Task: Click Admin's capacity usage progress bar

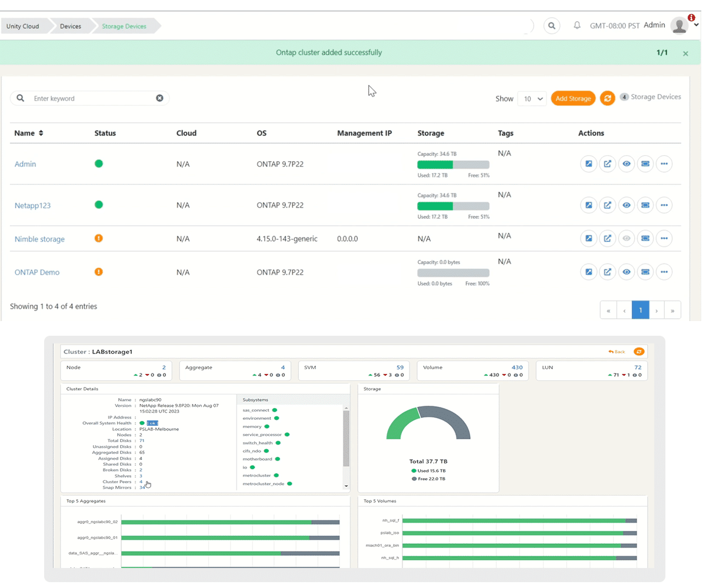Action: pos(453,163)
